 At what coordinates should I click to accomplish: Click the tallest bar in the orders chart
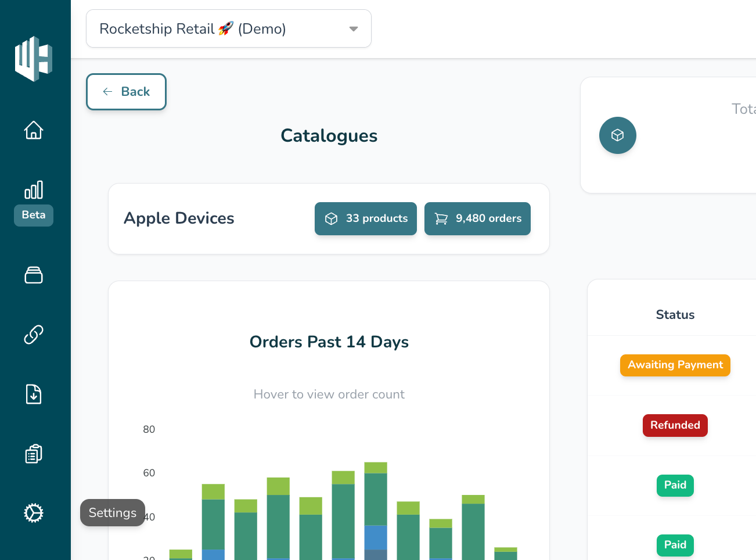click(376, 511)
